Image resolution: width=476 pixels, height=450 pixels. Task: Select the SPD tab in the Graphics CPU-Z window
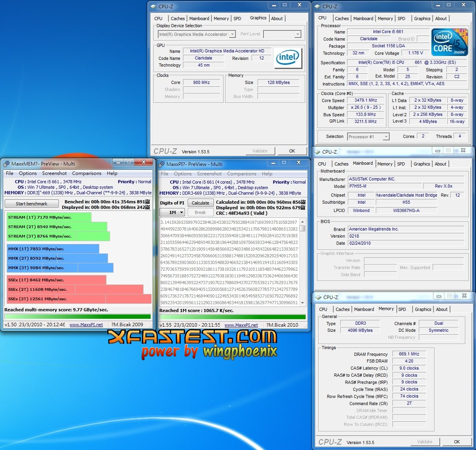click(237, 19)
